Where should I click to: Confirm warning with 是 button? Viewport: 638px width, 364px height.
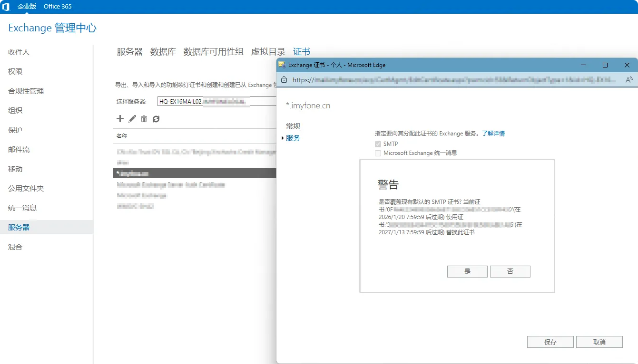click(x=467, y=271)
